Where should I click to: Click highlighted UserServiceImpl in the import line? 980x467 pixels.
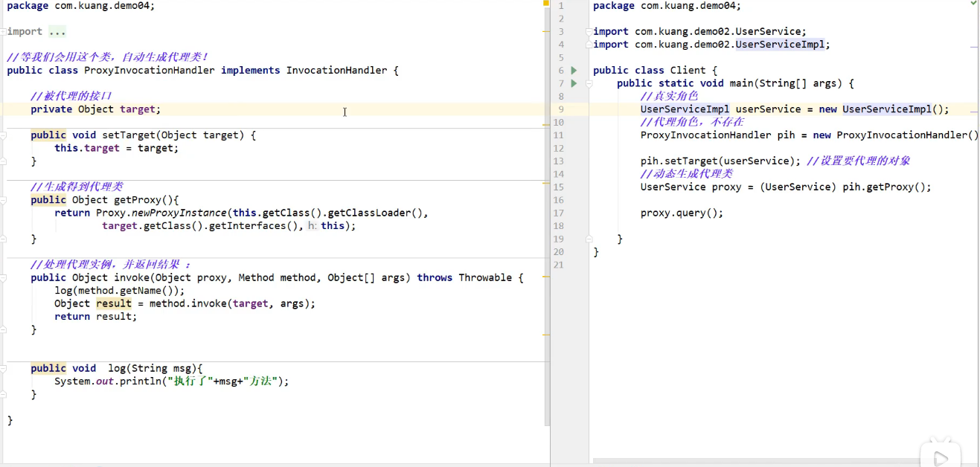780,45
